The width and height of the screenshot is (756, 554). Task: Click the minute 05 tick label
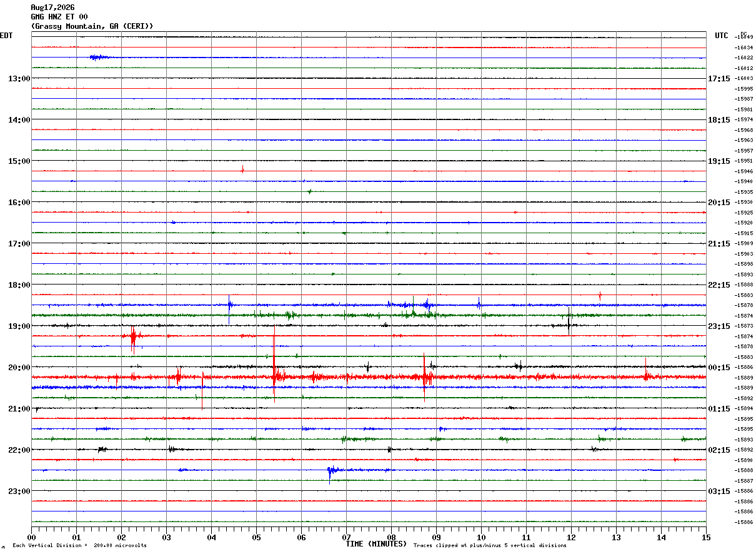coord(256,537)
